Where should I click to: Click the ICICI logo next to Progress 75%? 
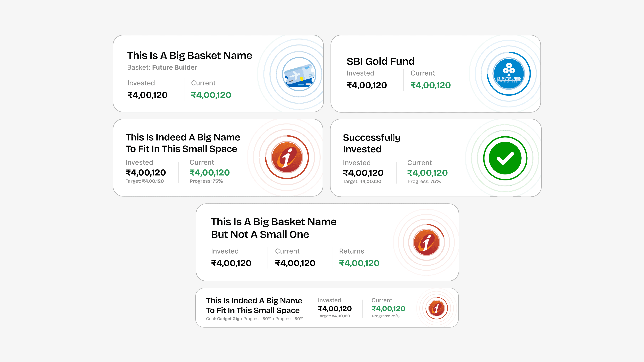pos(287,157)
